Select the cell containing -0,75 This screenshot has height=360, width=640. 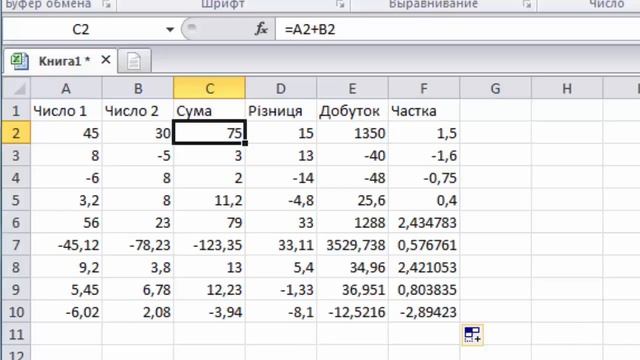pos(424,178)
